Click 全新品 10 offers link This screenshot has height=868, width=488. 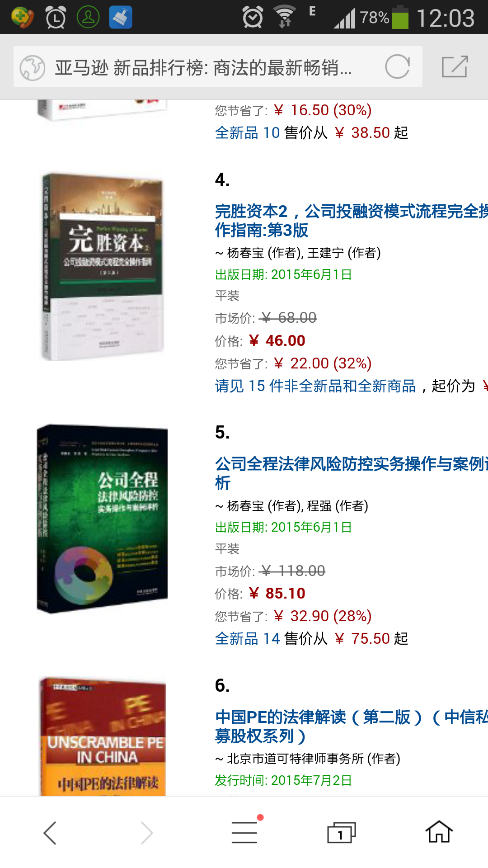coord(248,132)
